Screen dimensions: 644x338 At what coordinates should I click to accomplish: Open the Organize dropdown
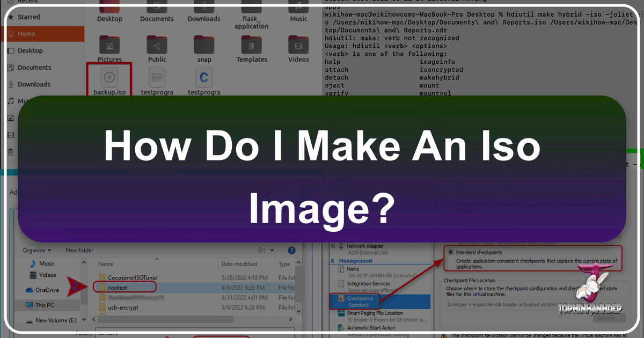click(x=36, y=250)
